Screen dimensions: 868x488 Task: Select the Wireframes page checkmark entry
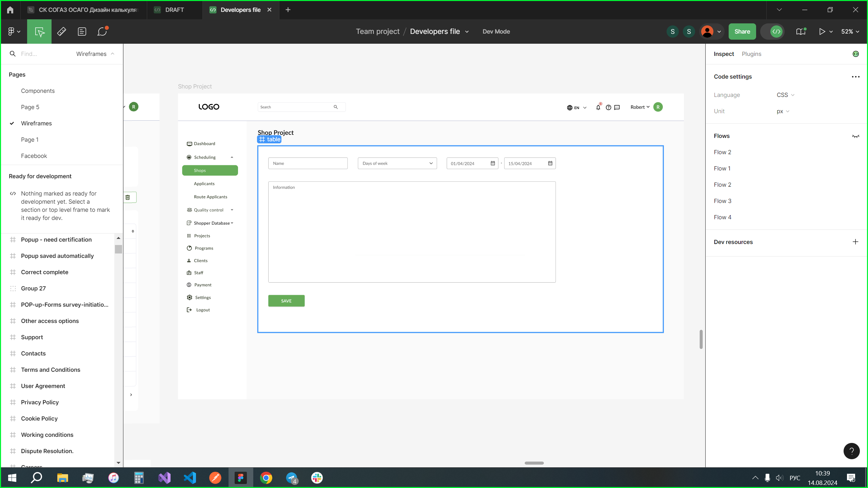coord(36,123)
